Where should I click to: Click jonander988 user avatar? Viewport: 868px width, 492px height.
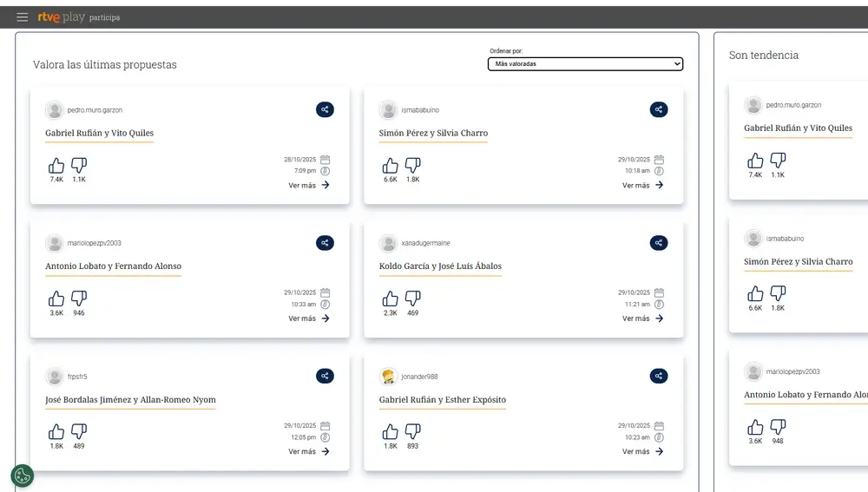click(x=388, y=377)
